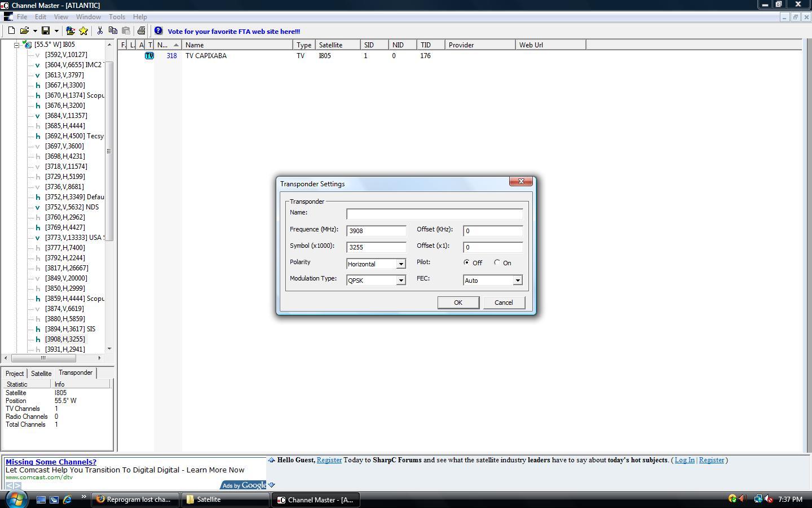Open the Polarity dropdown
This screenshot has height=508, width=812.
pyautogui.click(x=401, y=264)
